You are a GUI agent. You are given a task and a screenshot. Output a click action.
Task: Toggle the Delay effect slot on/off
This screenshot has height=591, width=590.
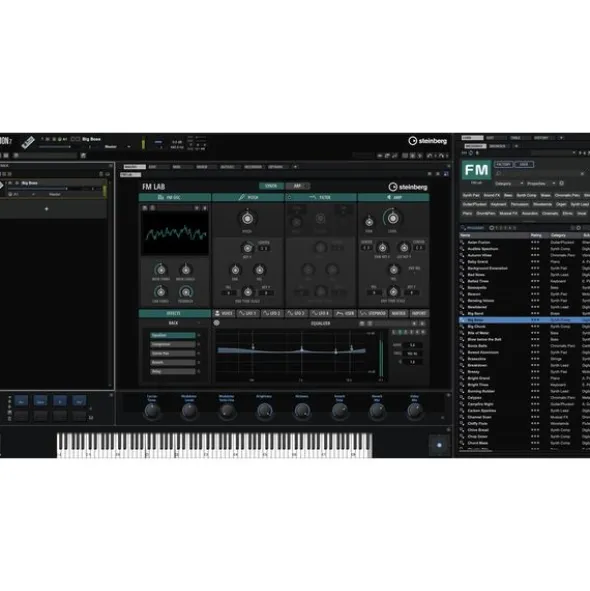[199, 371]
